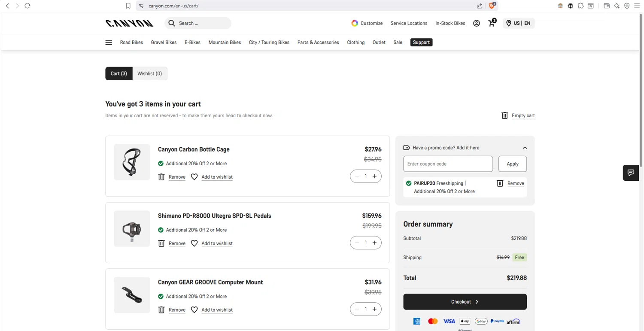This screenshot has height=331, width=644.
Task: Click Shimano Pedals product thumbnail
Action: [132, 229]
